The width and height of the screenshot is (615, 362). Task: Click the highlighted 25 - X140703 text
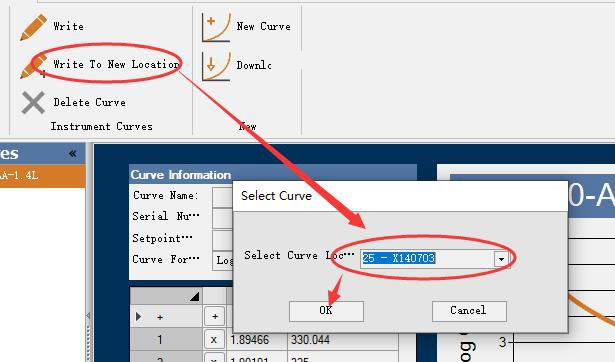coord(398,258)
